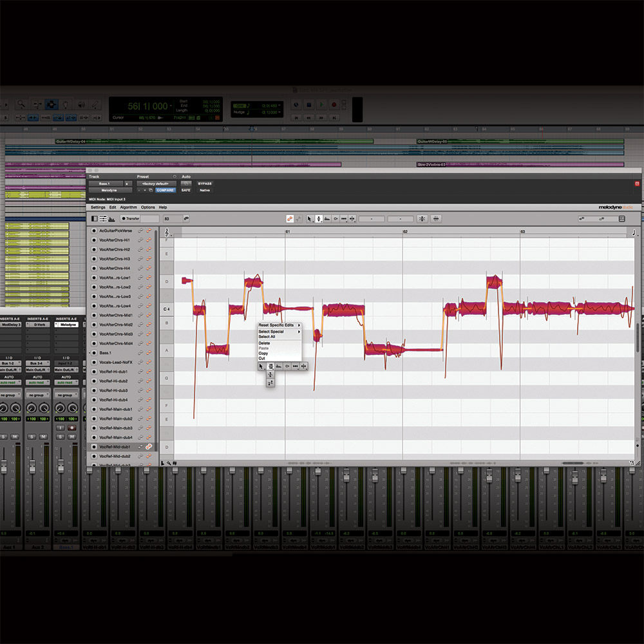Expand the Reset Specific Edits submenu

click(x=279, y=325)
